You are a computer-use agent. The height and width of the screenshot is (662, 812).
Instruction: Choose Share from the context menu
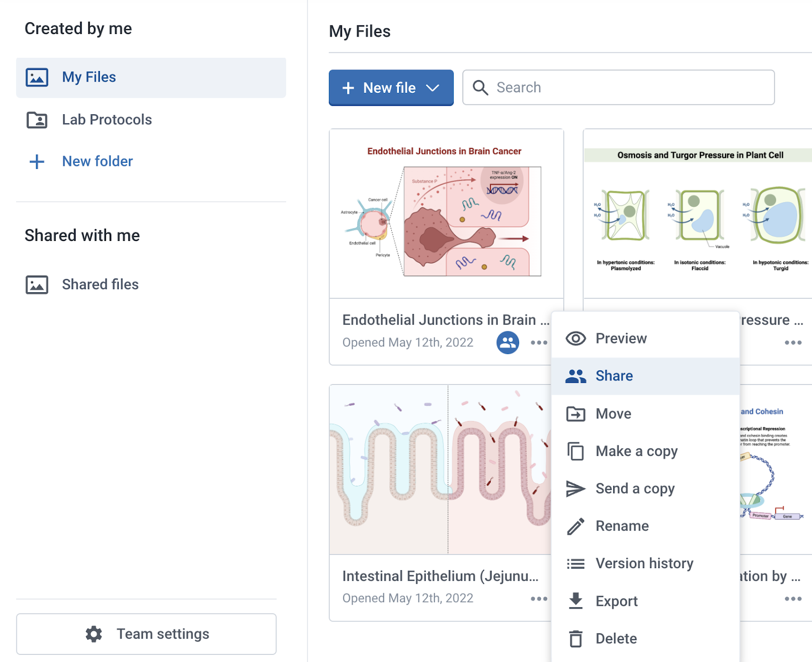[614, 375]
